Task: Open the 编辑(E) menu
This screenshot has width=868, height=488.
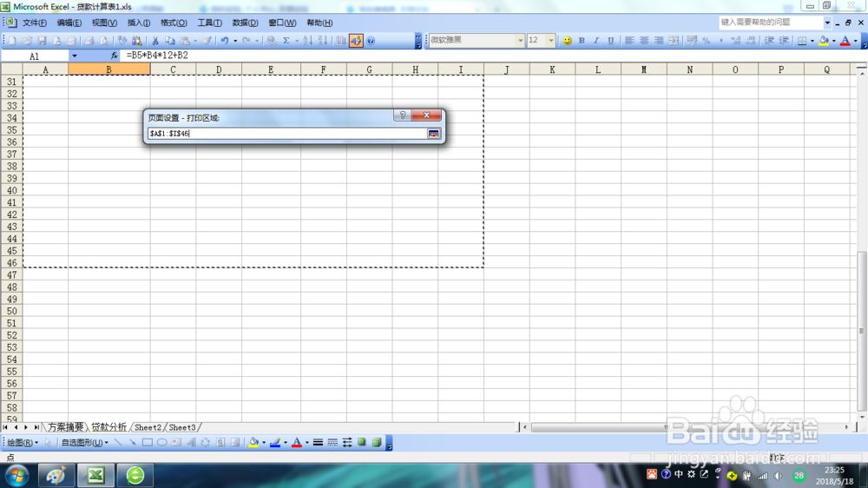Action: [69, 23]
